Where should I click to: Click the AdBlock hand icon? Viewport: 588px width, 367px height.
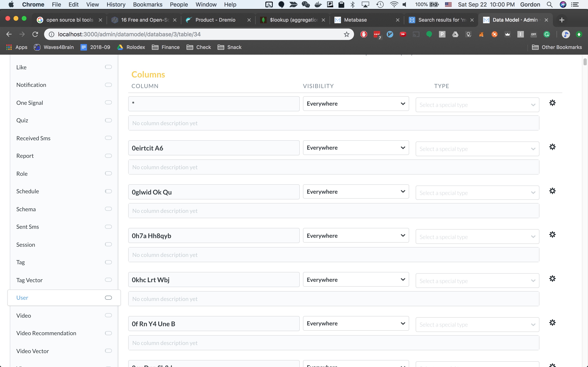point(364,34)
